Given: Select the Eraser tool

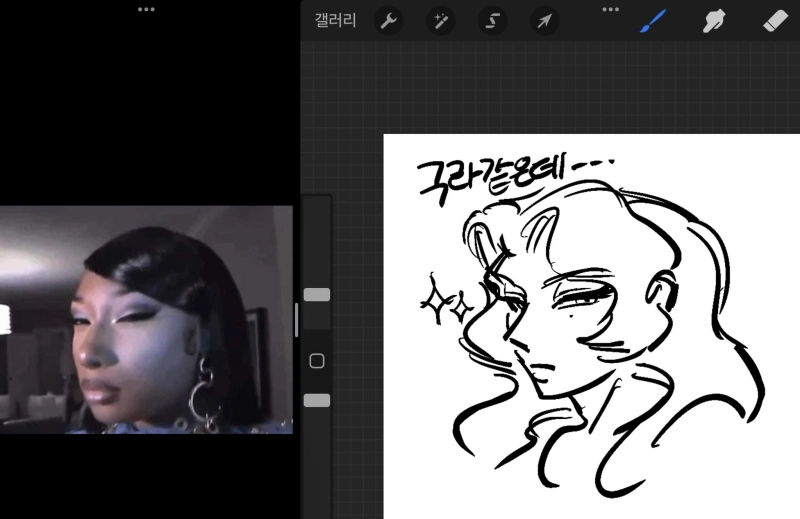Looking at the screenshot, I should pyautogui.click(x=775, y=20).
